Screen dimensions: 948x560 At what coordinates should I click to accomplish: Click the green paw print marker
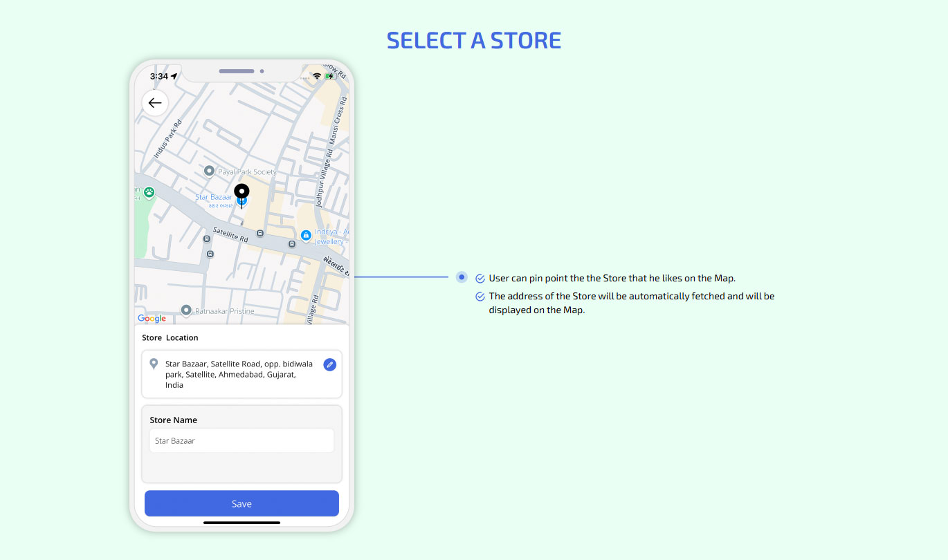(149, 193)
